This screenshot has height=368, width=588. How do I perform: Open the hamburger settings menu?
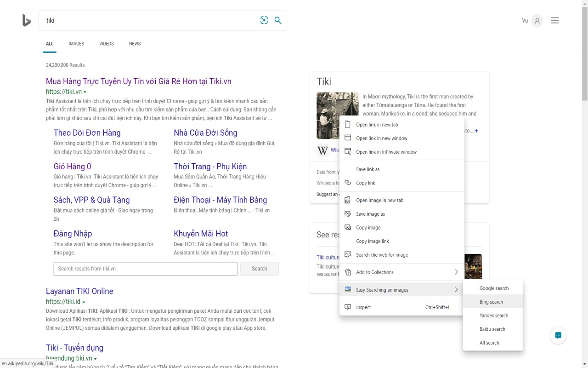[554, 20]
